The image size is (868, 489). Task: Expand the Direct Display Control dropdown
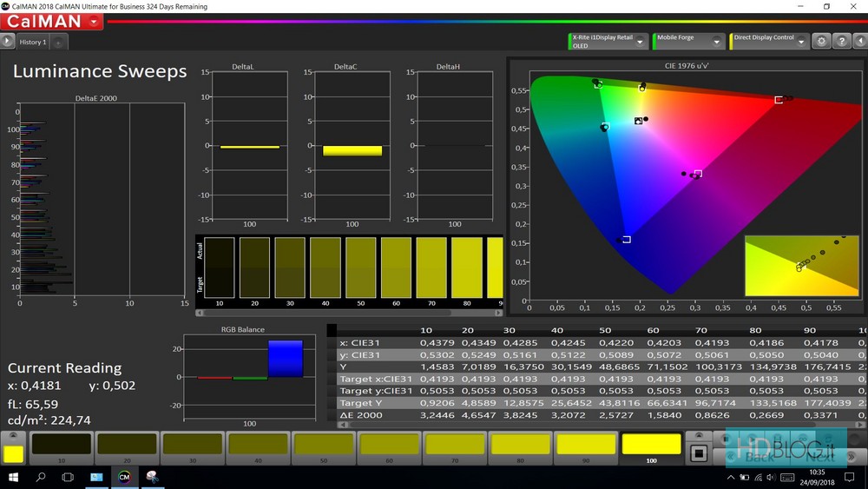coord(802,41)
